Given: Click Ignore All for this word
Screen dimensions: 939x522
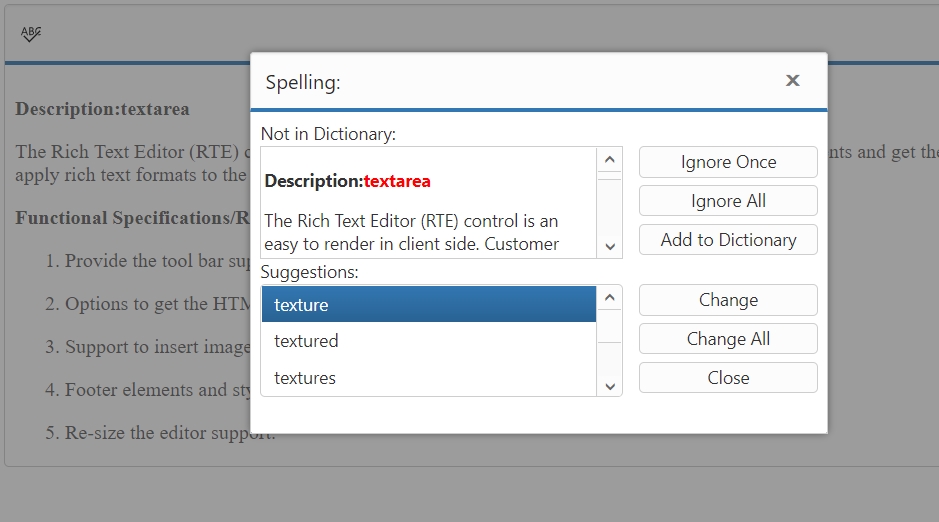Looking at the screenshot, I should (728, 201).
